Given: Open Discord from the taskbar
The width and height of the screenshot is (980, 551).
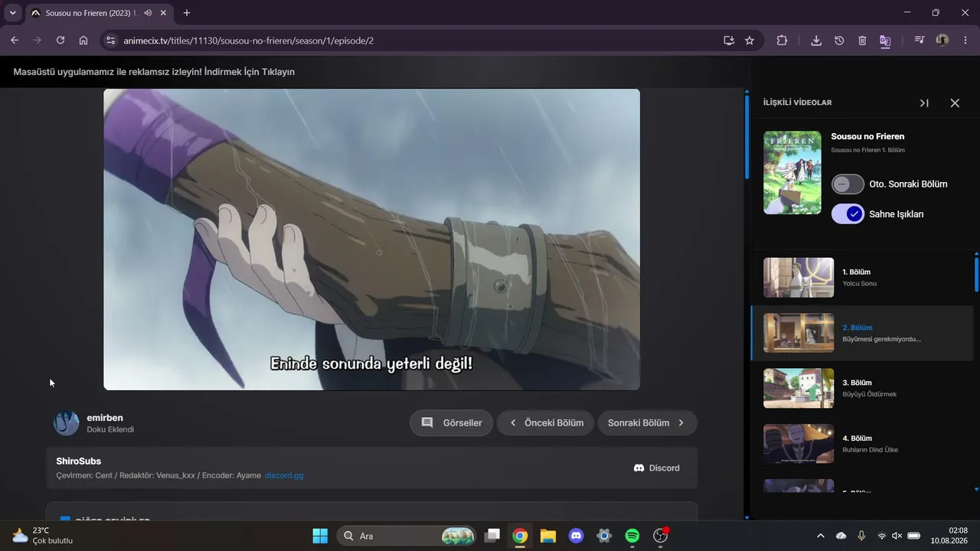Looking at the screenshot, I should pyautogui.click(x=577, y=536).
